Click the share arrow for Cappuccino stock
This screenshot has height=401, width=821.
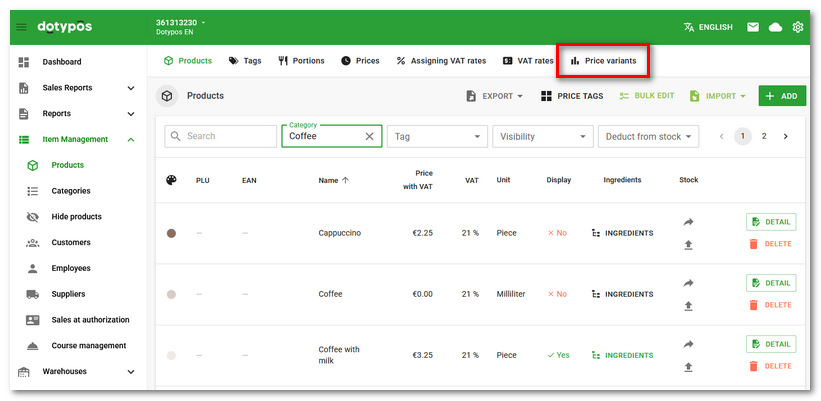(x=688, y=222)
